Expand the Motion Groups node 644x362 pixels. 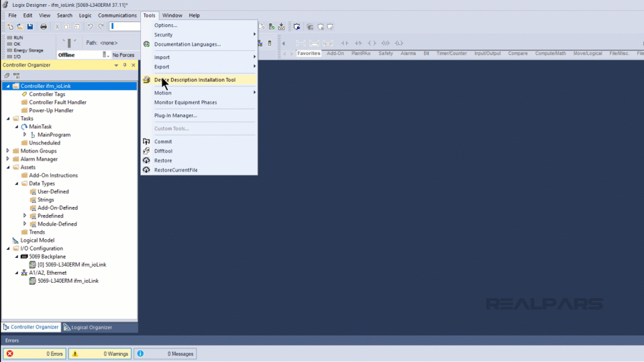pyautogui.click(x=8, y=151)
